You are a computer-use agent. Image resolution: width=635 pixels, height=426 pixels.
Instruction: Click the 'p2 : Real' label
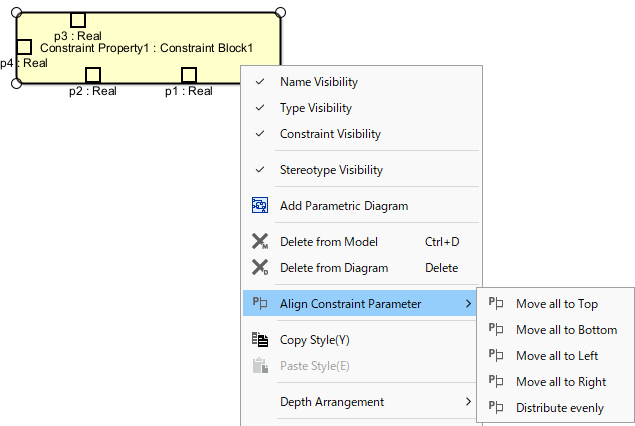point(93,91)
